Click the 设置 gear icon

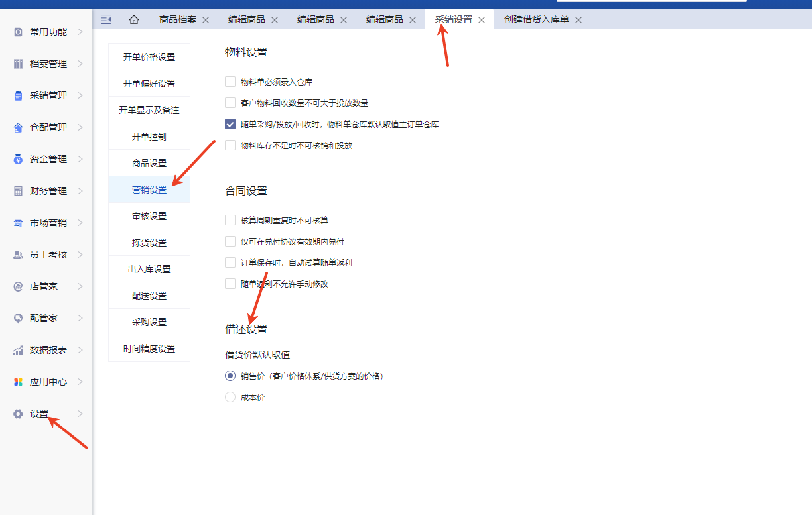point(19,414)
